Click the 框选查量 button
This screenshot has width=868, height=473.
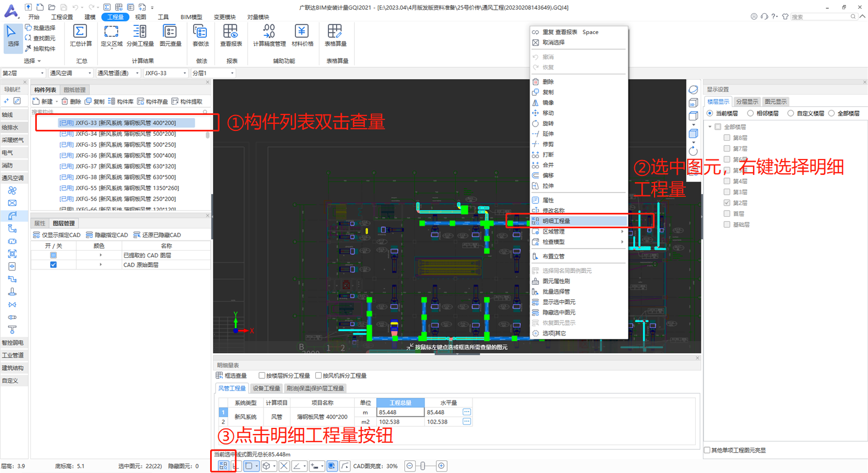231,376
